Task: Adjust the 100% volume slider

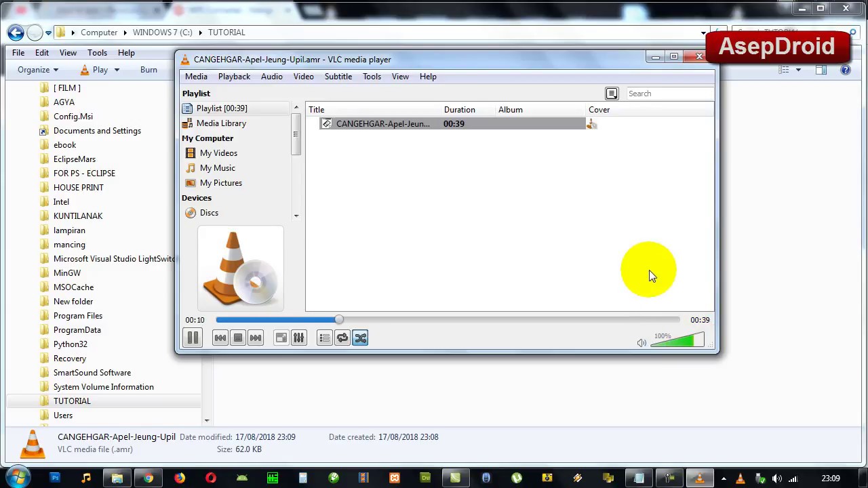Action: tap(677, 340)
